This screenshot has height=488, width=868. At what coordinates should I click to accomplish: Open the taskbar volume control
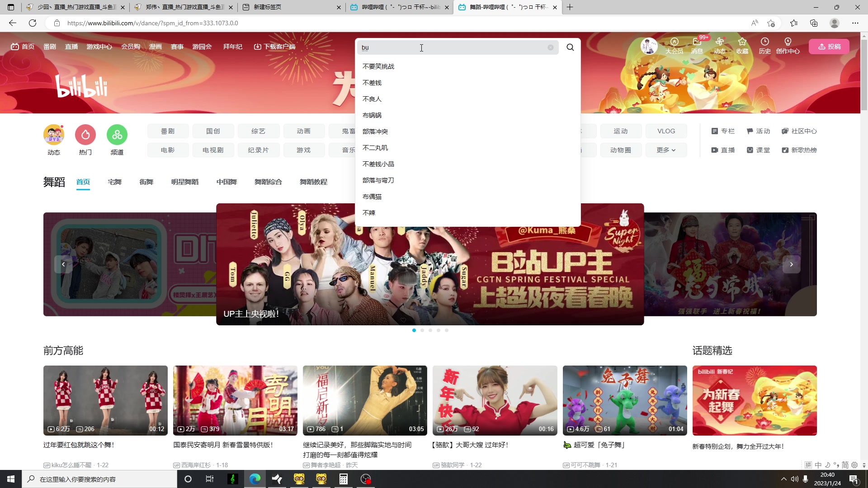[x=795, y=479]
